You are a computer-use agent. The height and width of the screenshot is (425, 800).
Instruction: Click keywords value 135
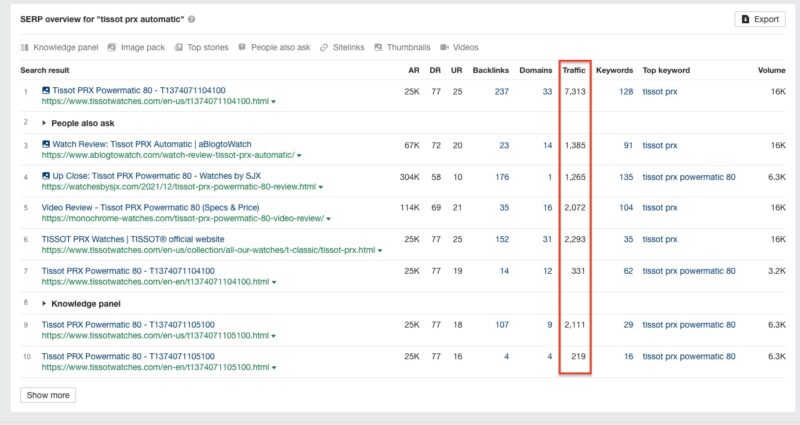626,177
